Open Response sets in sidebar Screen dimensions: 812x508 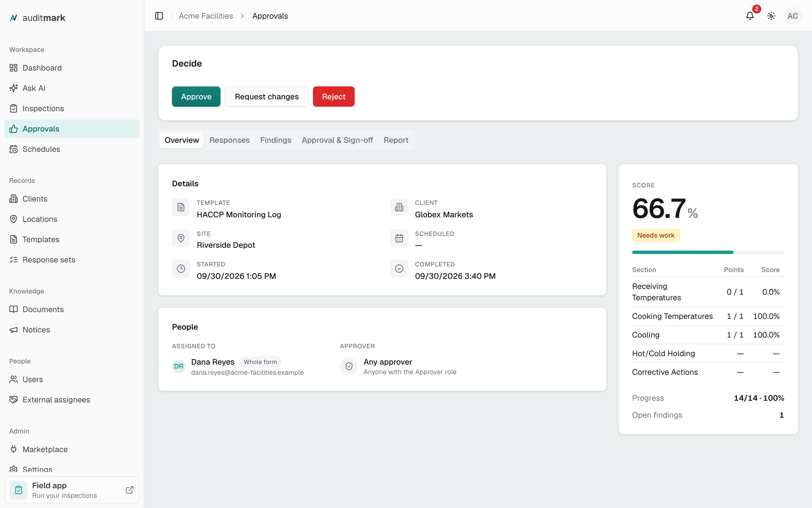(72, 260)
